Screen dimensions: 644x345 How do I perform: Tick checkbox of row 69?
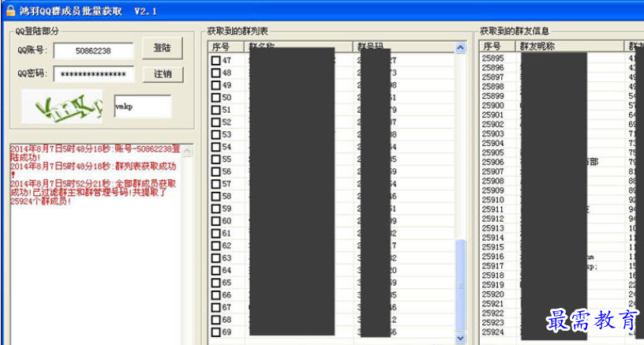(x=216, y=332)
